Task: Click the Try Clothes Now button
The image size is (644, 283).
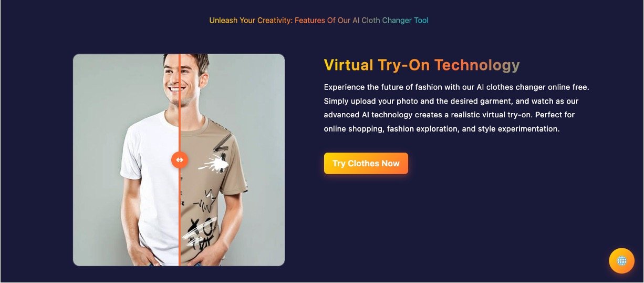Action: (x=366, y=163)
